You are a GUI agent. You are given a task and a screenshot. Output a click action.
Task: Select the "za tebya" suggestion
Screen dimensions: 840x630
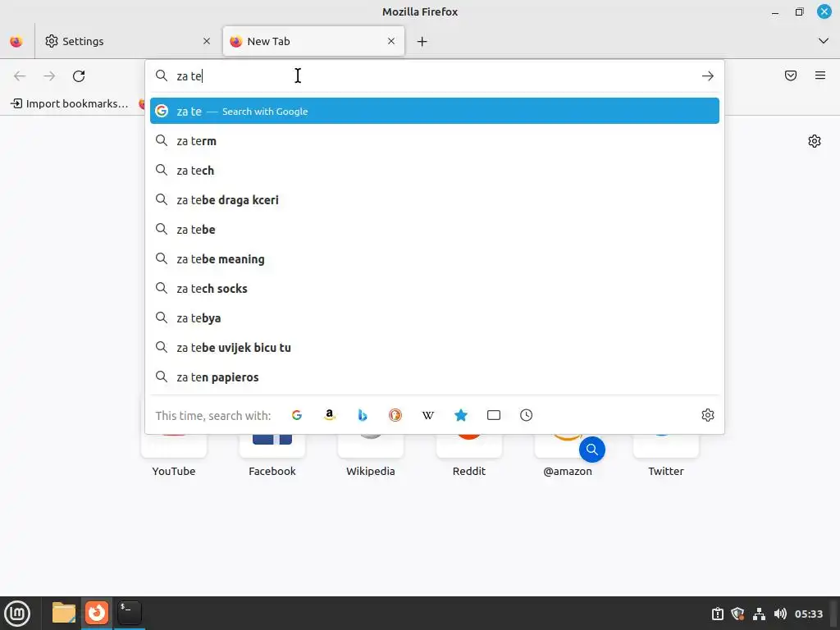coord(435,318)
